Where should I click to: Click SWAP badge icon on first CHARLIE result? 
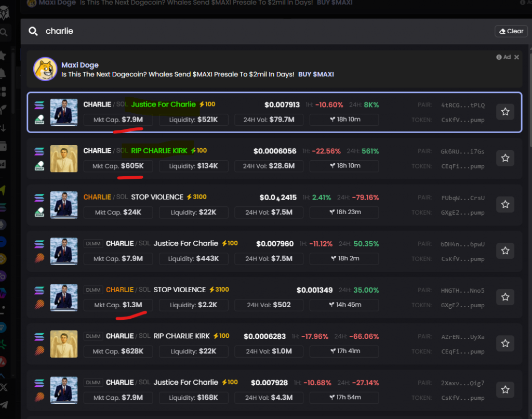click(39, 120)
